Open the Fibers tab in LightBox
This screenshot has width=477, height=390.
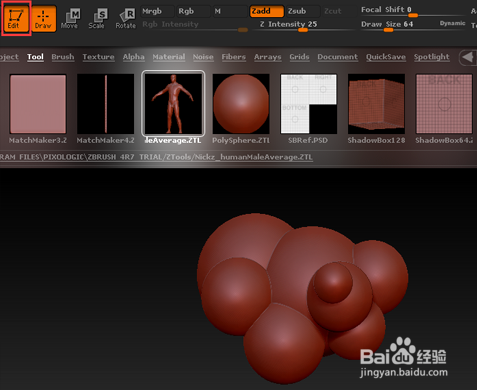tap(234, 57)
